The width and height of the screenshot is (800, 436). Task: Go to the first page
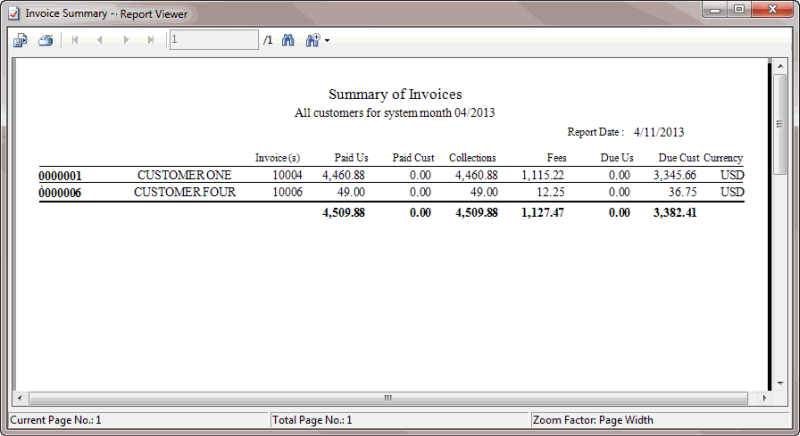point(76,40)
